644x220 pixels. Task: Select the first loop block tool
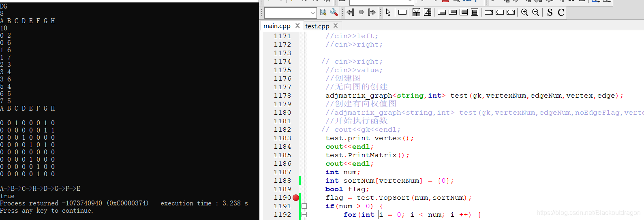click(442, 13)
